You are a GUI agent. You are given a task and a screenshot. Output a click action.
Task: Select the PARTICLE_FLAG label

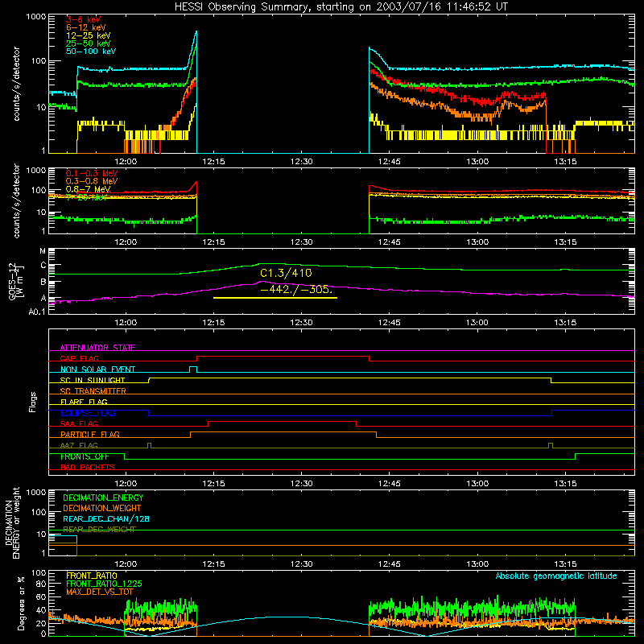point(90,435)
